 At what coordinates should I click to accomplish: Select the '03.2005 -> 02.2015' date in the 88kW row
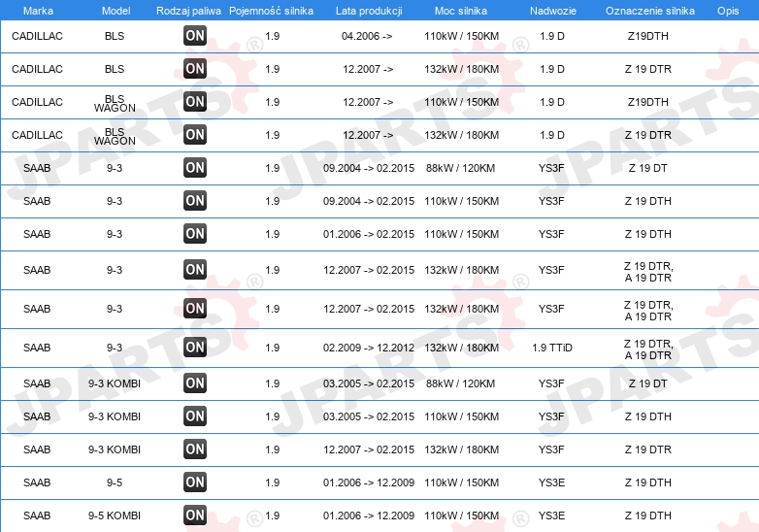369,383
